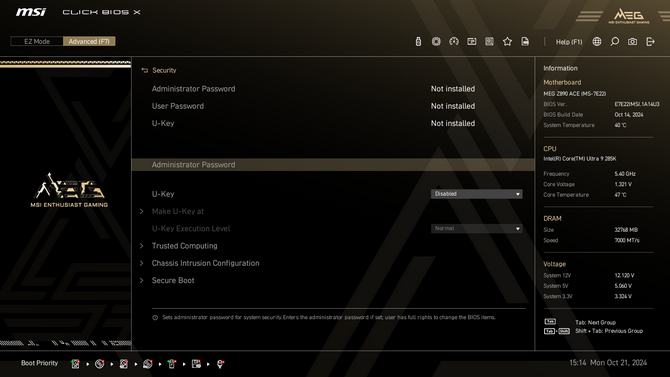Click the CPU heading in Information panel

pyautogui.click(x=550, y=149)
